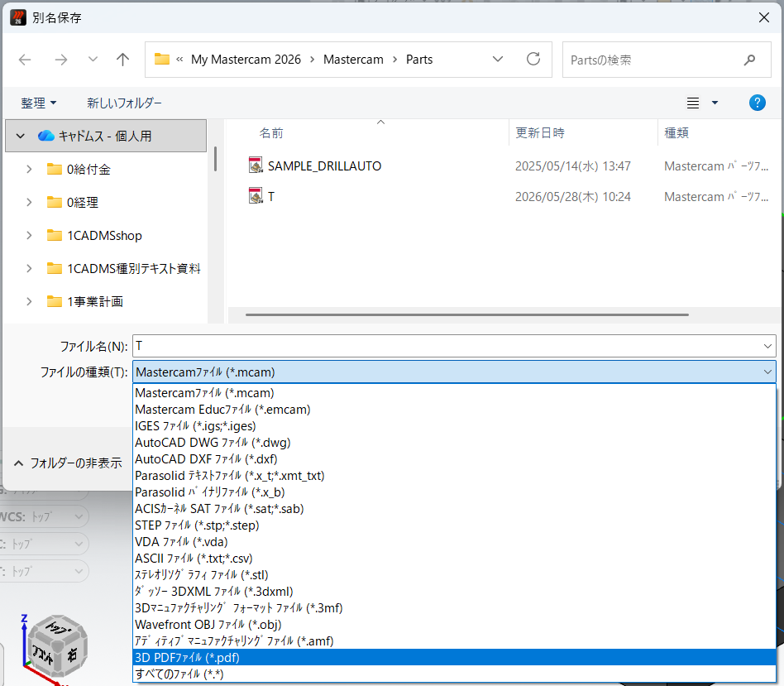Choose Mastercamファイル (*.mcam) in list
This screenshot has height=686, width=784.
click(454, 393)
